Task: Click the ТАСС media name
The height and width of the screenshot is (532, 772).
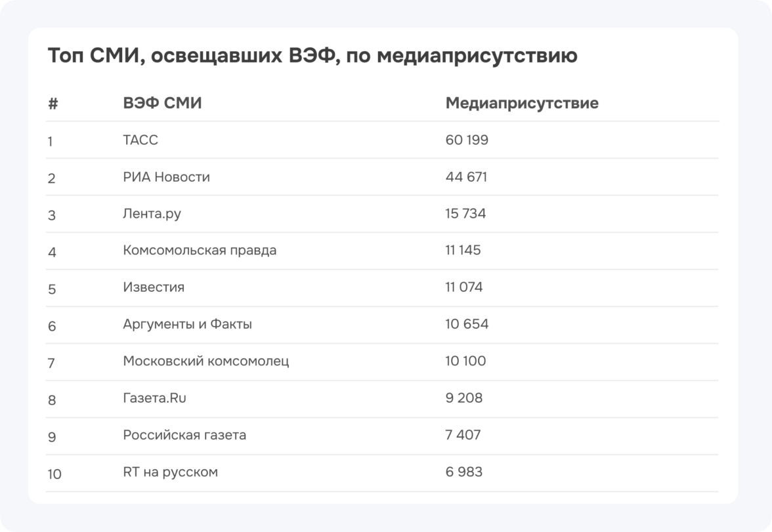Action: point(140,140)
